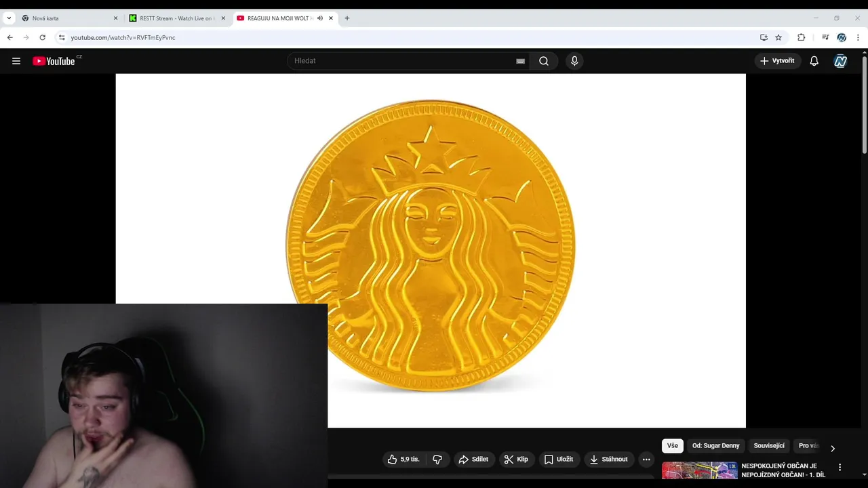Open more actions three-dot menu under video
The width and height of the screenshot is (868, 488).
(x=646, y=460)
